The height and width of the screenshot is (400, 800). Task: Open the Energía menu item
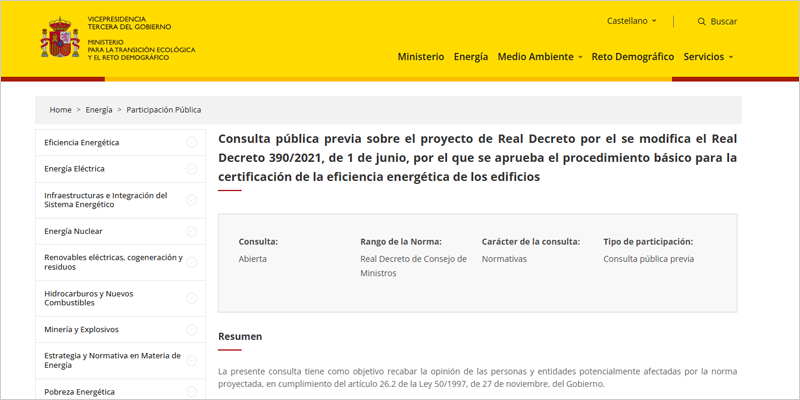click(470, 57)
